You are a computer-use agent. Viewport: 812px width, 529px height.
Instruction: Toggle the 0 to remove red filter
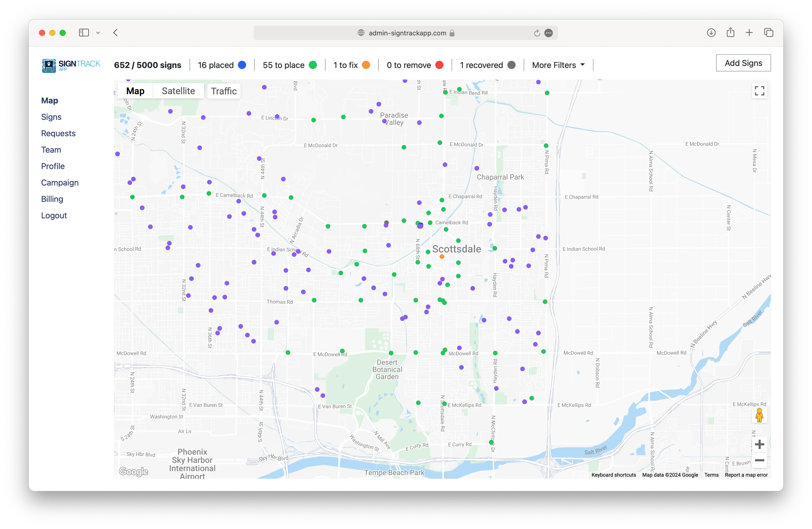[x=415, y=65]
